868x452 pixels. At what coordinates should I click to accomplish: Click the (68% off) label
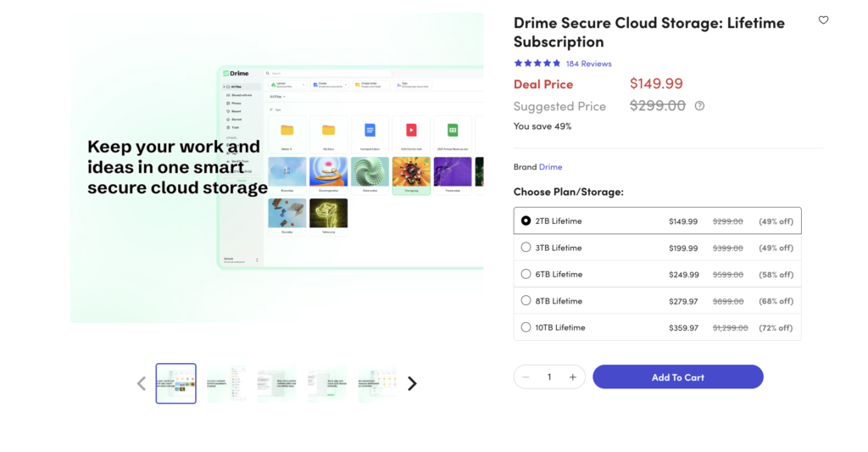(x=776, y=301)
